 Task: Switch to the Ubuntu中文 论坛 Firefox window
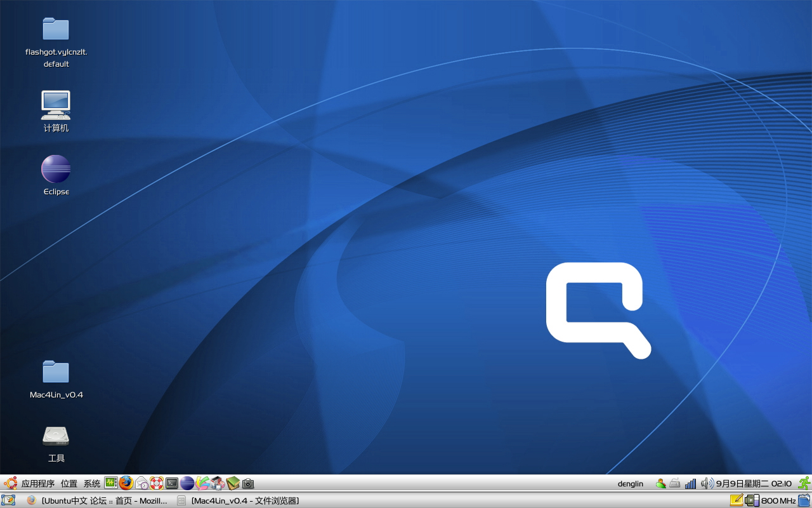pyautogui.click(x=98, y=500)
